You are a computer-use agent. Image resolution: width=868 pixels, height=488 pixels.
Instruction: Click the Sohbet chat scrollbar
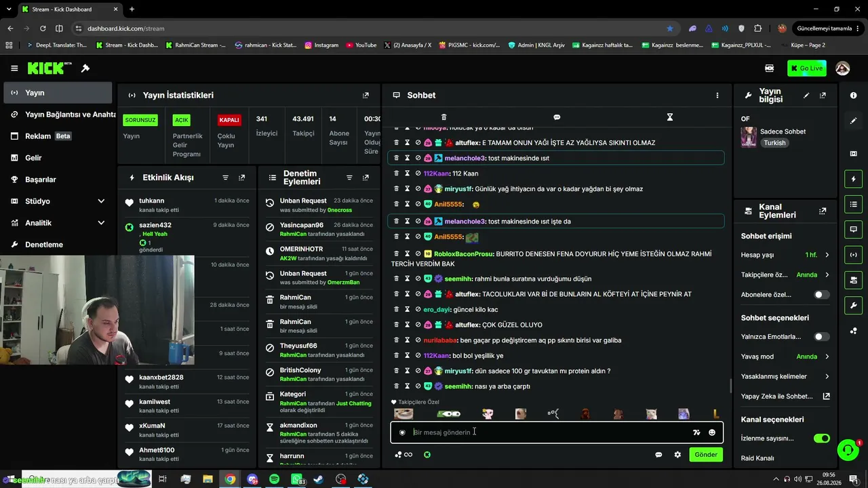coord(730,386)
